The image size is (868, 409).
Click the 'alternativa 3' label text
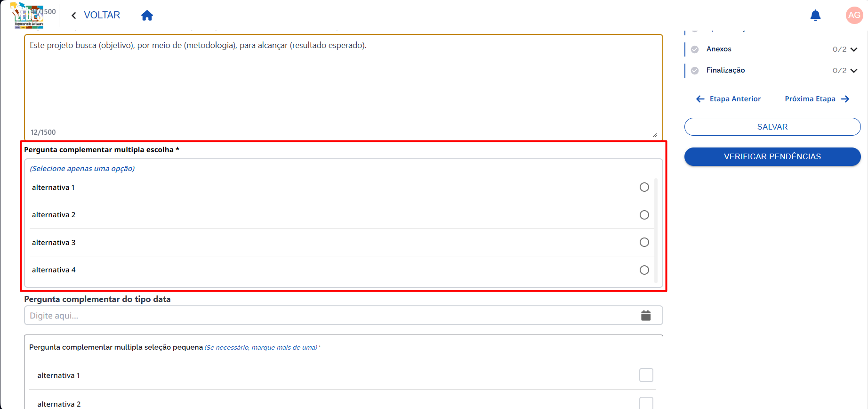click(54, 243)
